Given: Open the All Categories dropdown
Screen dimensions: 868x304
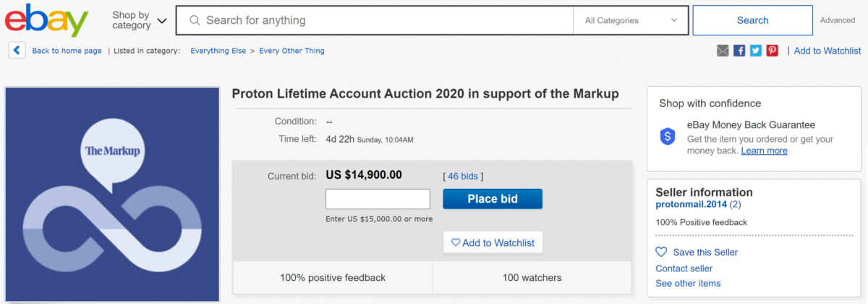Looking at the screenshot, I should 631,20.
